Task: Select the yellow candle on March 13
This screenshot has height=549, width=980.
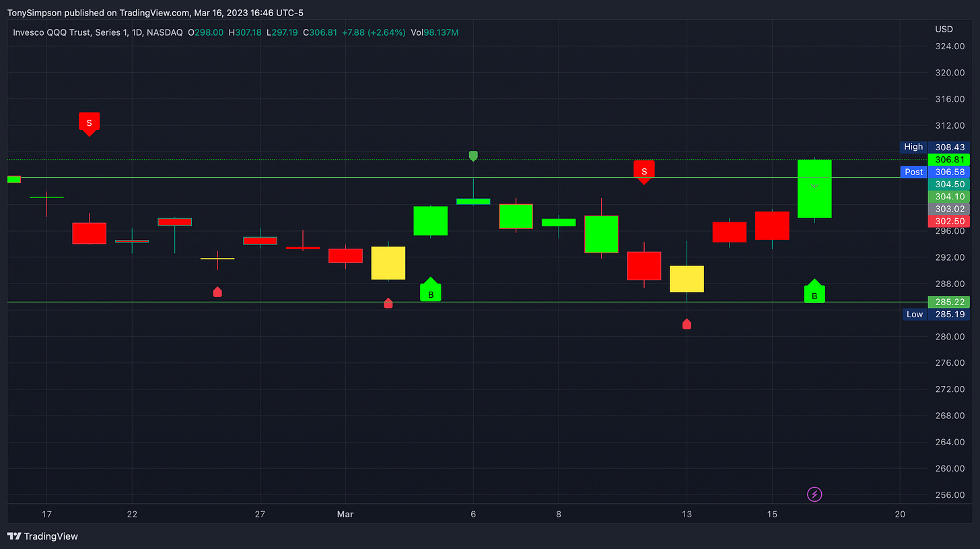Action: (x=687, y=279)
